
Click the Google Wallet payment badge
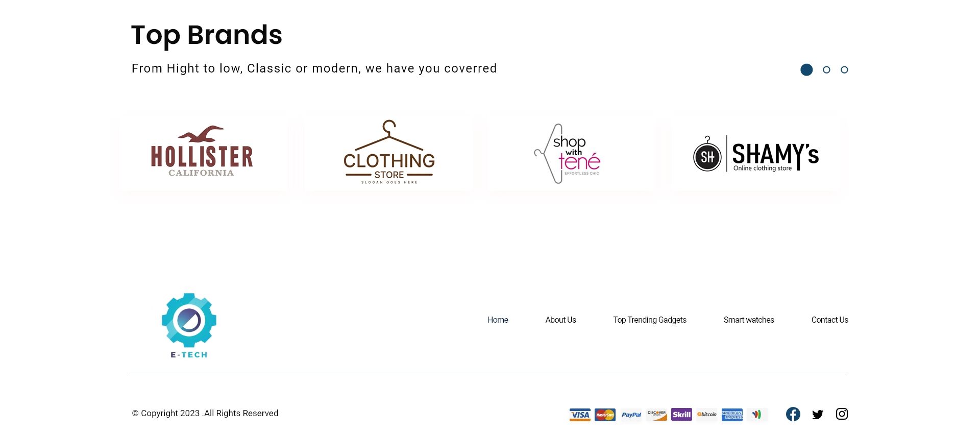[x=757, y=415]
